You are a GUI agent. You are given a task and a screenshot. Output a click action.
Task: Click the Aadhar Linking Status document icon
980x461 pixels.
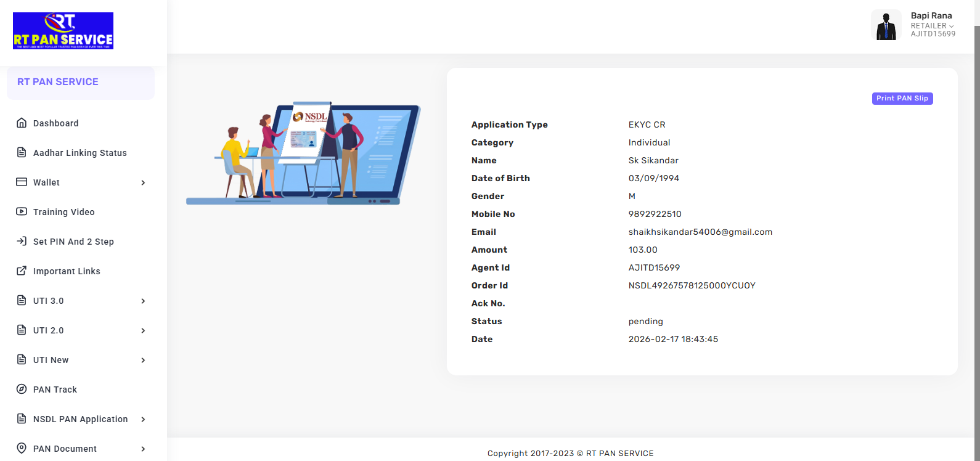(x=22, y=152)
